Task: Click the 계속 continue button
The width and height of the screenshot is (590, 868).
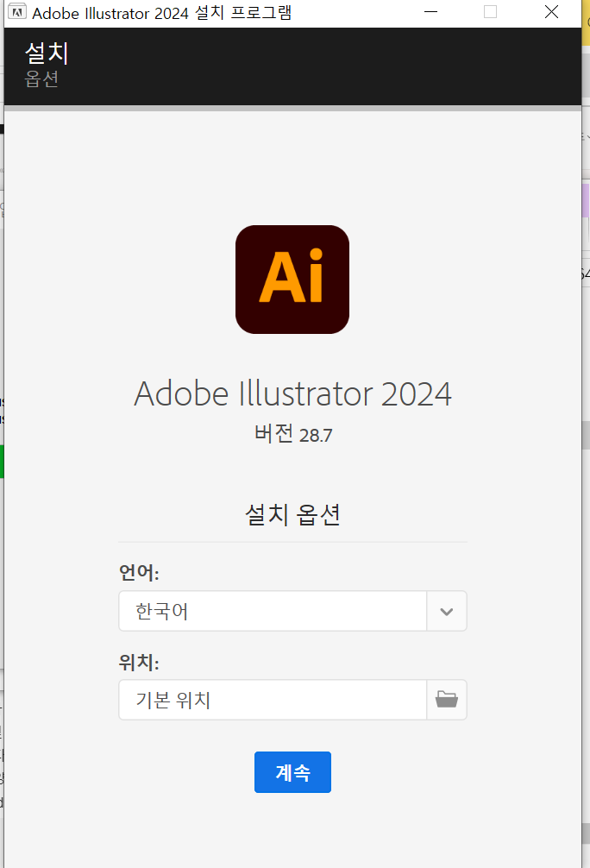Action: point(292,771)
